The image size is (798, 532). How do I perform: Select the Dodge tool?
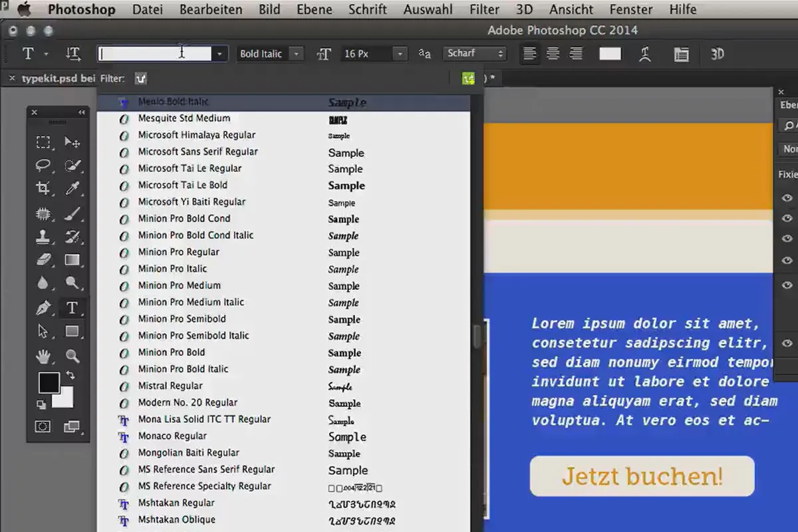tap(72, 283)
